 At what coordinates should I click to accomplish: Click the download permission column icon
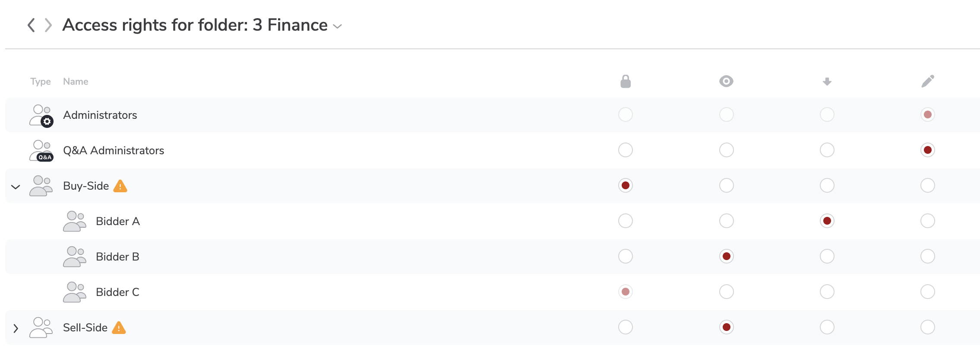[827, 81]
